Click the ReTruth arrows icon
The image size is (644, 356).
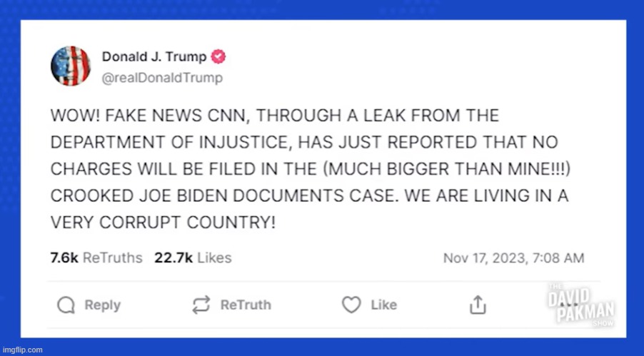200,305
